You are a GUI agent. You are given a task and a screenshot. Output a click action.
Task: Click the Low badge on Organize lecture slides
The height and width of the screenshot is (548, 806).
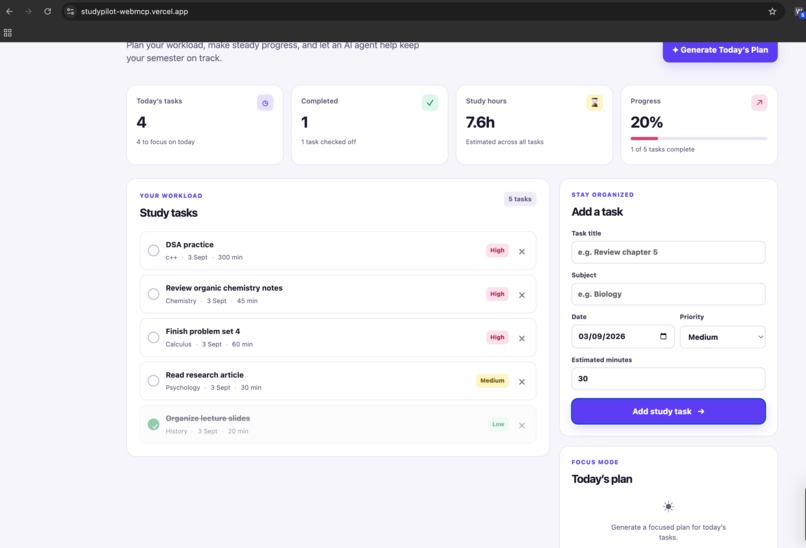498,424
